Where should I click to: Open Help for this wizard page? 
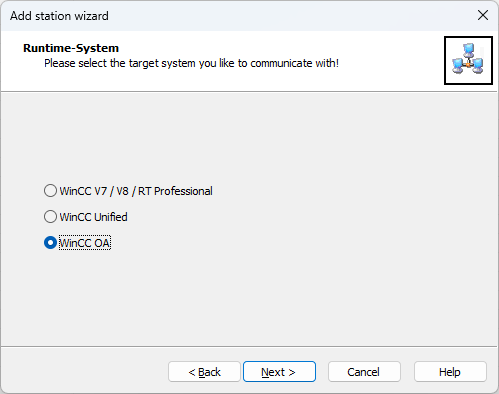450,372
